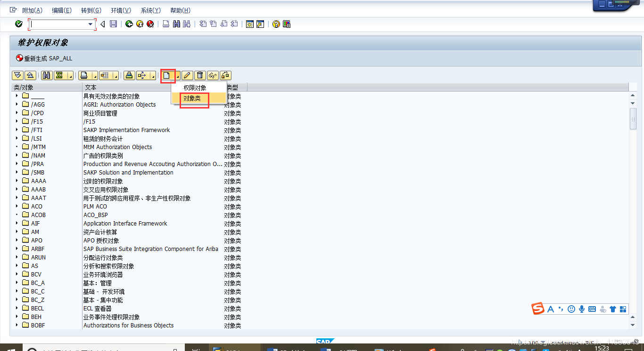This screenshot has width=644, height=351.
Task: Click the Export icon in the tree toolbar
Action: (x=142, y=75)
